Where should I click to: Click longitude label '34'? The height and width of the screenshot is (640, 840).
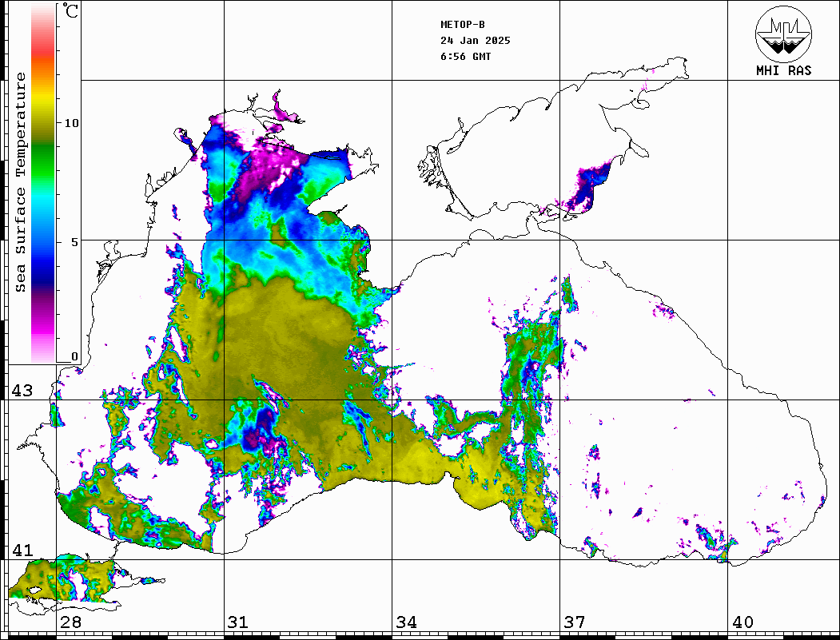(407, 622)
